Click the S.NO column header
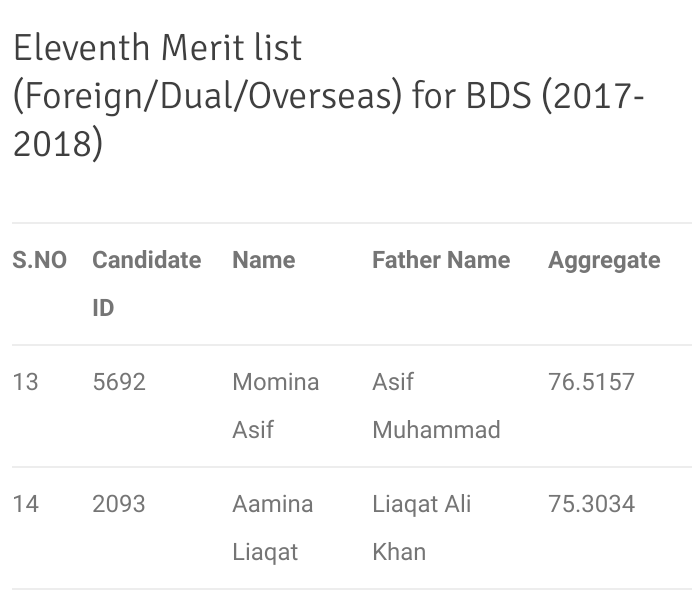The width and height of the screenshot is (697, 595). [x=39, y=260]
